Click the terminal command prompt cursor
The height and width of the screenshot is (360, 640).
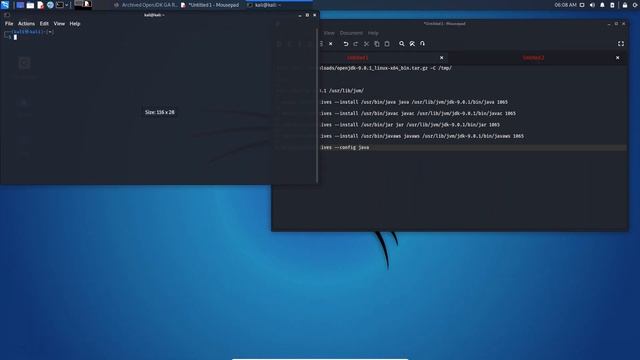[16, 37]
